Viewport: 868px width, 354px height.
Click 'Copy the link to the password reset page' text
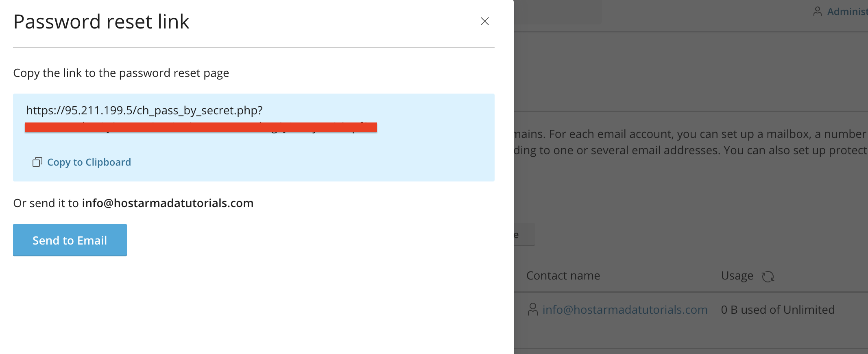(x=121, y=73)
